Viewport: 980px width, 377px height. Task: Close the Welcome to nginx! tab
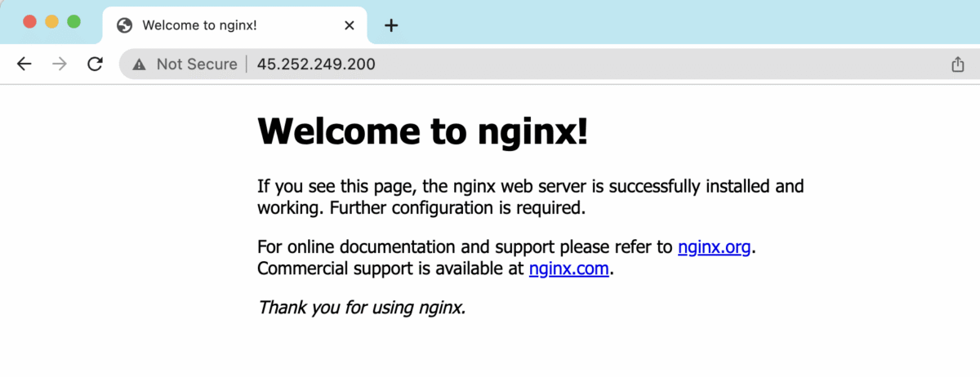pyautogui.click(x=350, y=25)
